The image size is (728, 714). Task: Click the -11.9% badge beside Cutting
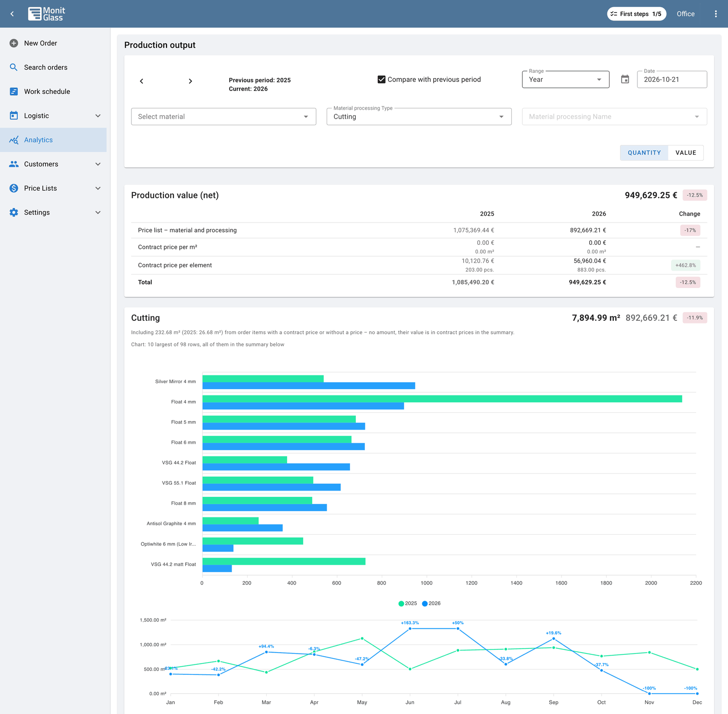(695, 318)
